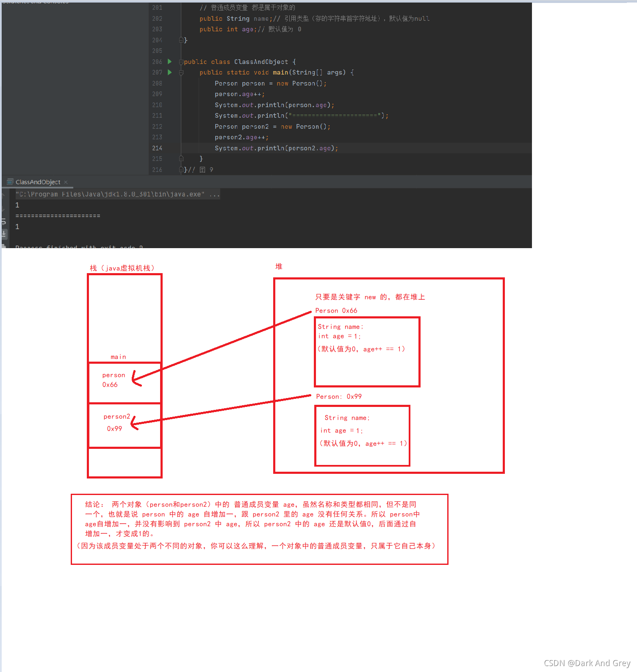Click 'ClassAndObject' class name on line 206
The height and width of the screenshot is (672, 637).
(261, 62)
